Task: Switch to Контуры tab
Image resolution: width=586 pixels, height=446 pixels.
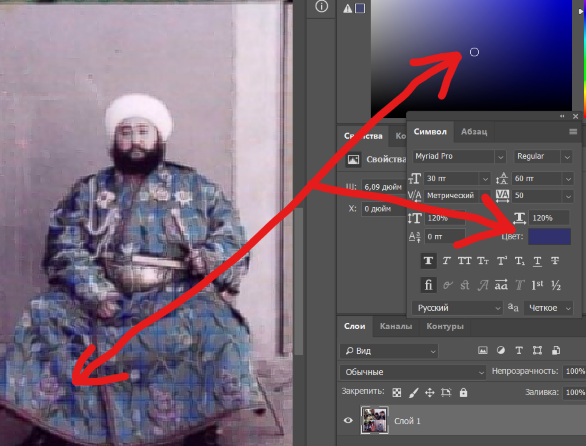Action: click(x=445, y=326)
